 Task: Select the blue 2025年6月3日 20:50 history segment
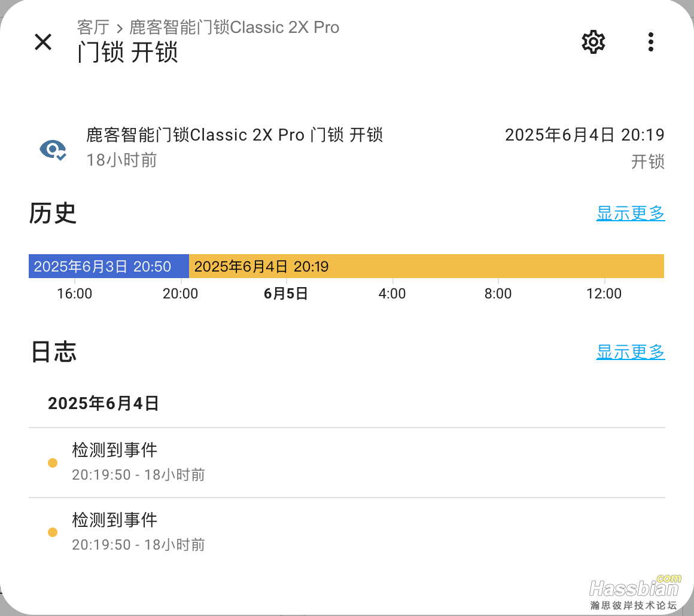109,266
